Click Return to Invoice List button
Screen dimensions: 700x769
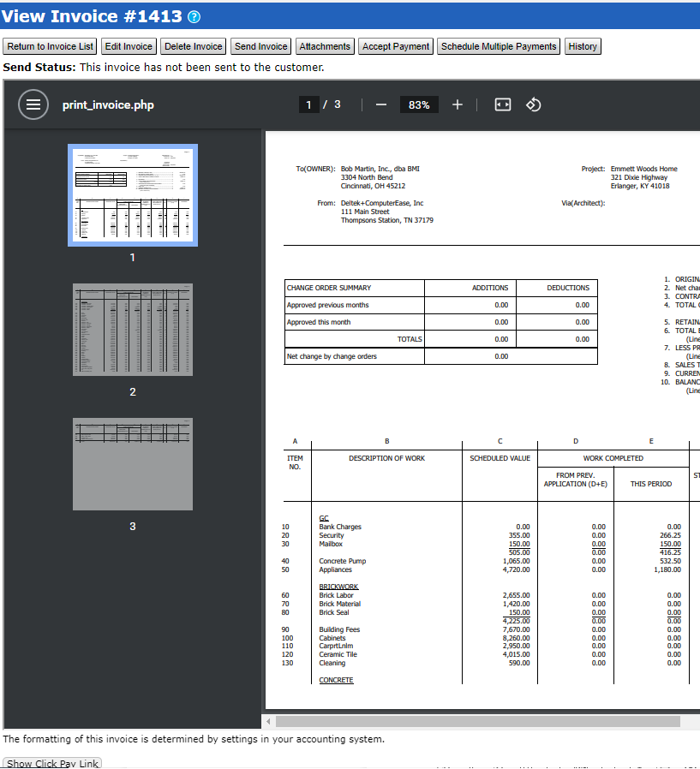point(51,46)
